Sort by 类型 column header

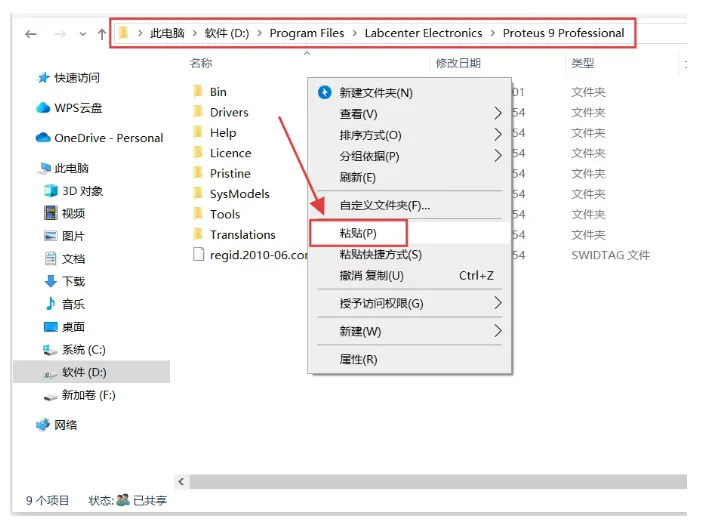[x=583, y=63]
